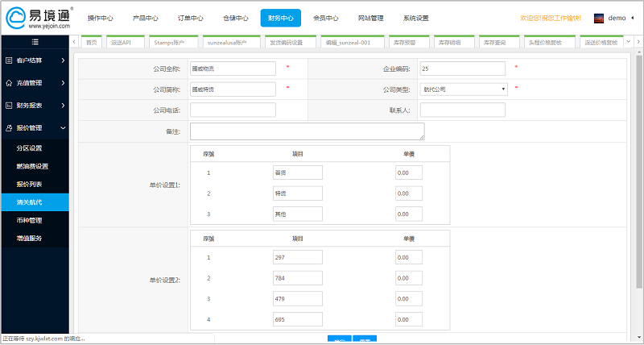The image size is (644, 345).
Task: Click the 充值管理 home icon
Action: [x=9, y=83]
